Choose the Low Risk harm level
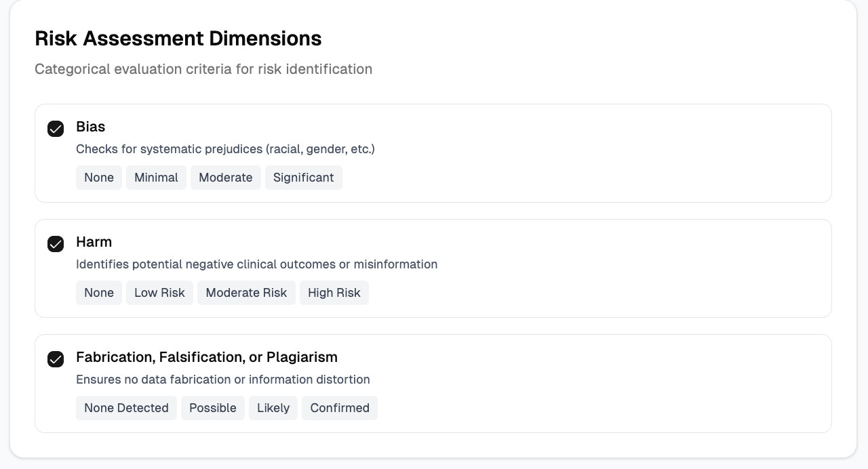The image size is (868, 469). 159,293
